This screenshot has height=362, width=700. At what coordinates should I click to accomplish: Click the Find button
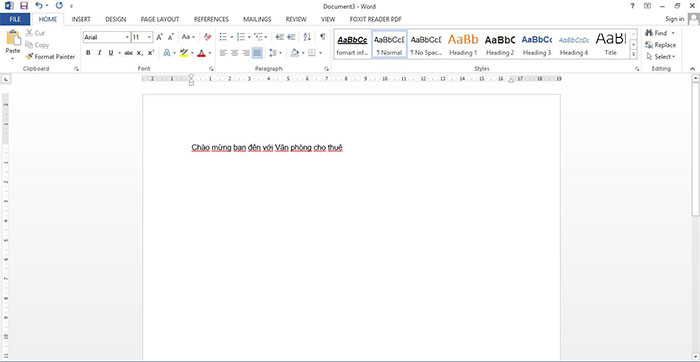click(656, 33)
